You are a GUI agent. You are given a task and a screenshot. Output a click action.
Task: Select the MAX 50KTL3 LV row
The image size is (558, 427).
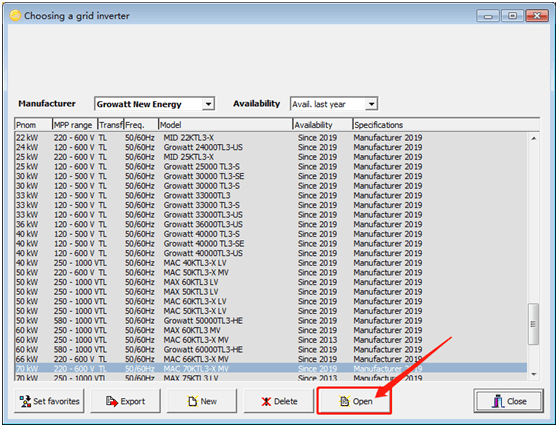coord(271,291)
